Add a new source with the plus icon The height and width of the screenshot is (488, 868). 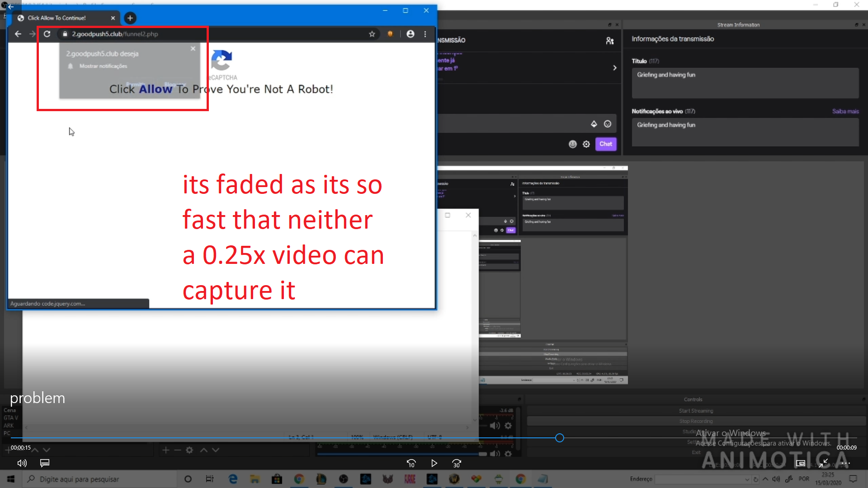[x=165, y=450]
